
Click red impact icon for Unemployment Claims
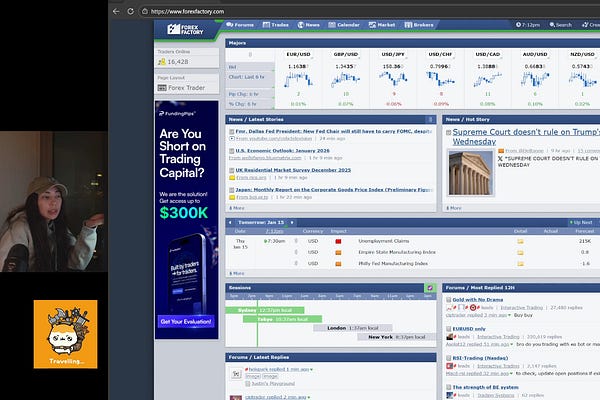(x=338, y=242)
